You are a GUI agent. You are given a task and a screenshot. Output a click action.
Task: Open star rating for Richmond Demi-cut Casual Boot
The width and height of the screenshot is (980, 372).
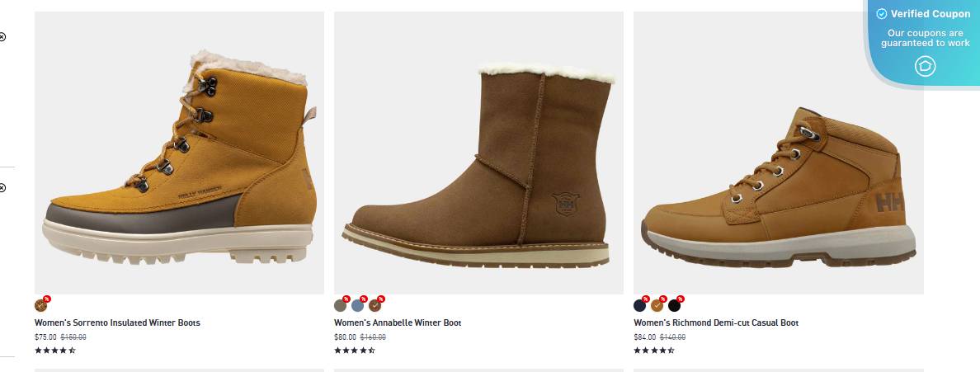(654, 351)
